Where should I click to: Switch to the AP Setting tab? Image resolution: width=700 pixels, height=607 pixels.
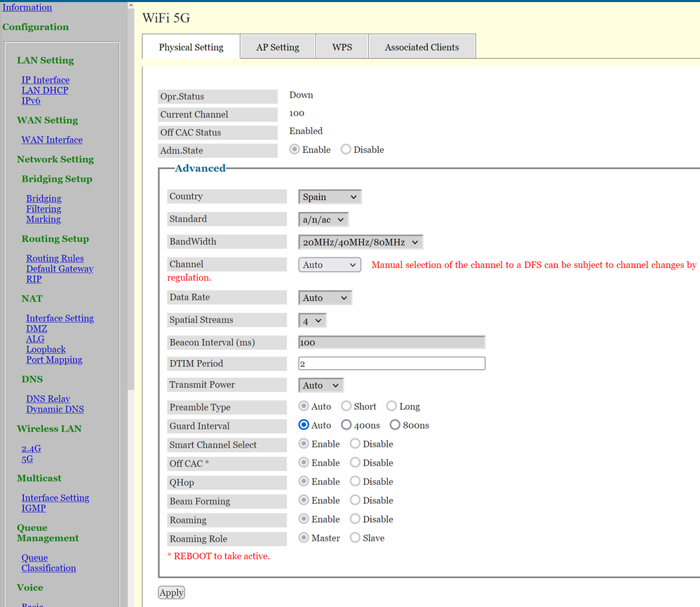(278, 47)
